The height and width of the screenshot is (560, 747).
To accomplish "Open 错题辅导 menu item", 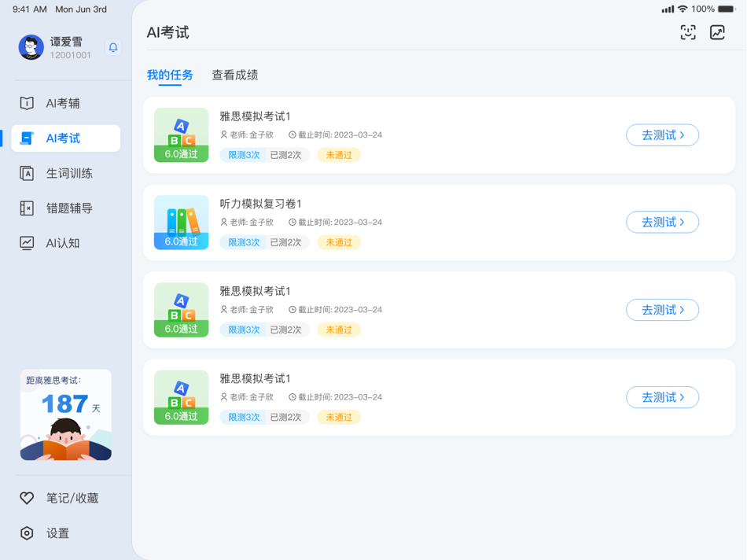I will coord(66,208).
